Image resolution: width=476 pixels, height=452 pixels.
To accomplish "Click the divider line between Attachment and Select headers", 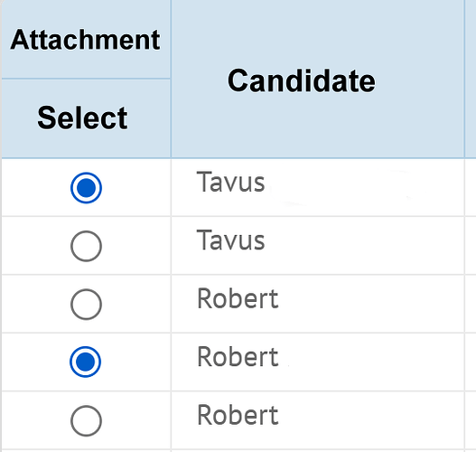I will [x=86, y=79].
